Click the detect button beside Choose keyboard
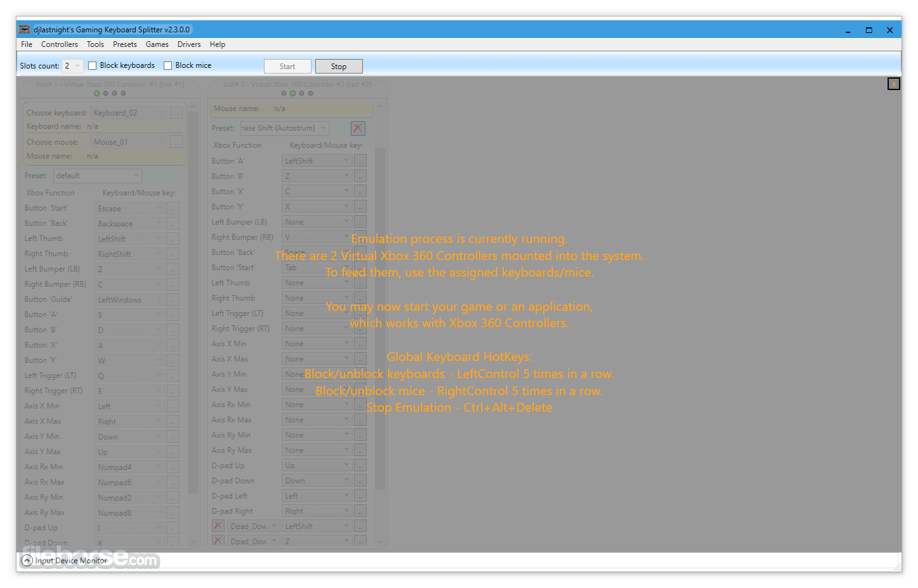Viewport: 918px width, 588px height. click(176, 113)
